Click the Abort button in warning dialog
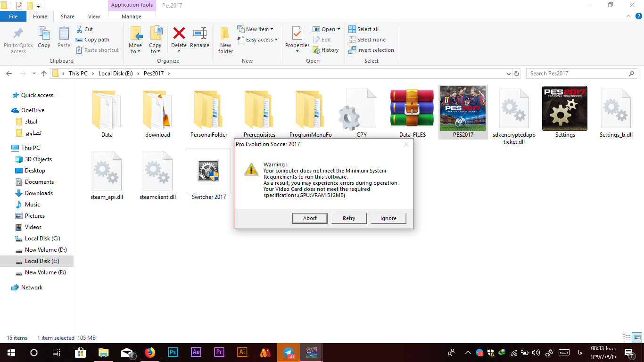644x362 pixels. coord(310,218)
